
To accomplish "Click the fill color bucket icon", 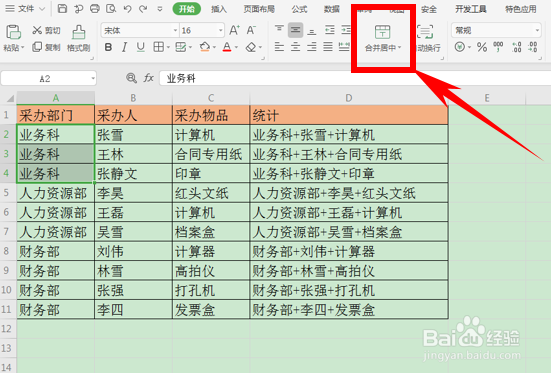I will coord(205,47).
